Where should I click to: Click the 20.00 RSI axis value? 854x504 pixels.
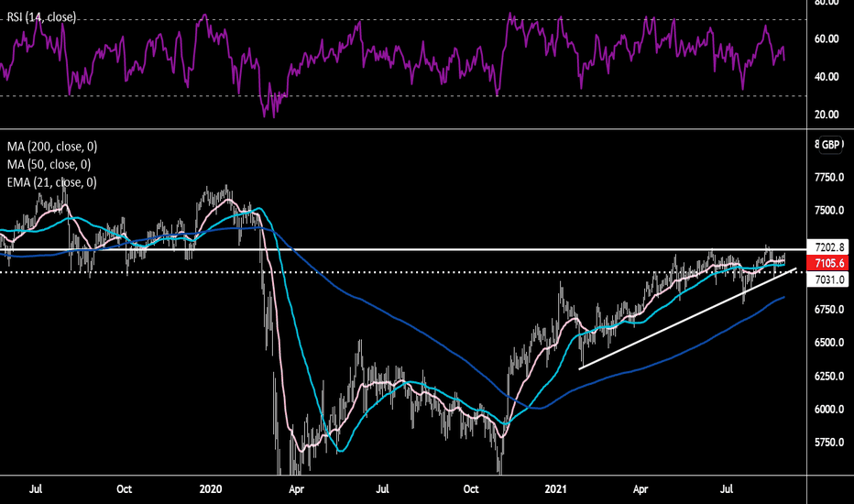[827, 115]
